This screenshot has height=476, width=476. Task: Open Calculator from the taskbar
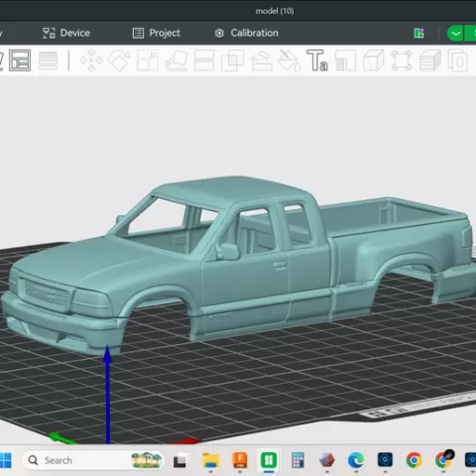point(297,460)
